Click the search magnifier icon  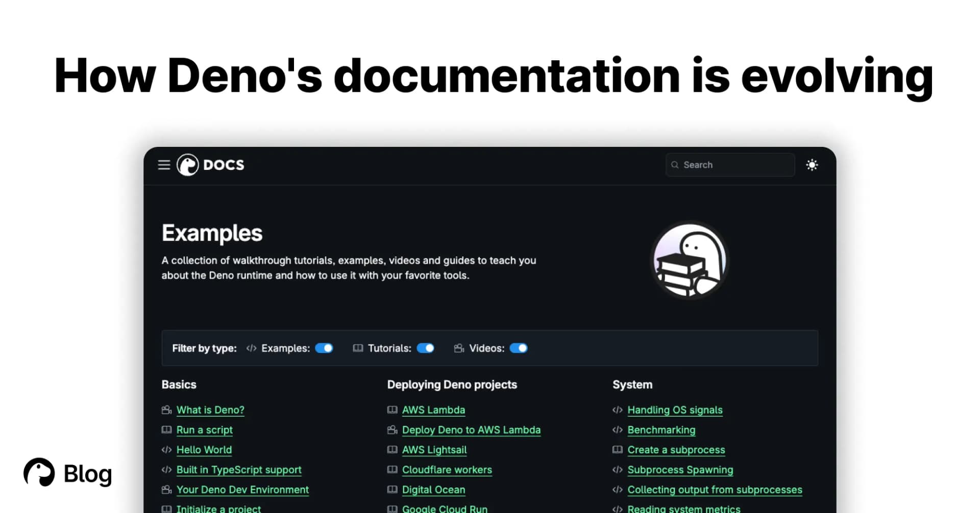tap(675, 165)
